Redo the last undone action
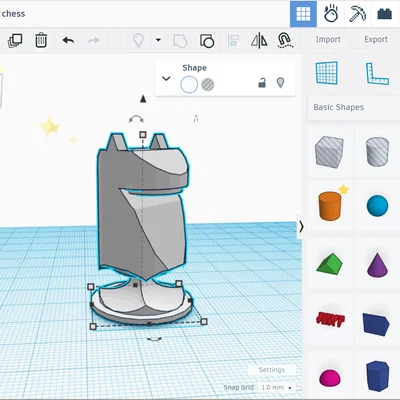This screenshot has width=400, height=400. click(x=94, y=40)
